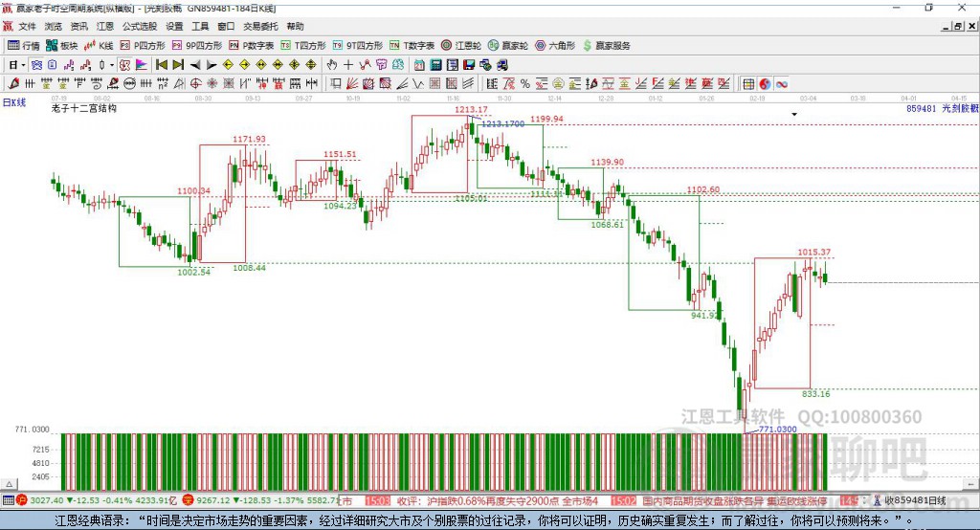Click the 深 index badge in status bar
Image resolution: width=980 pixels, height=530 pixels.
[189, 500]
